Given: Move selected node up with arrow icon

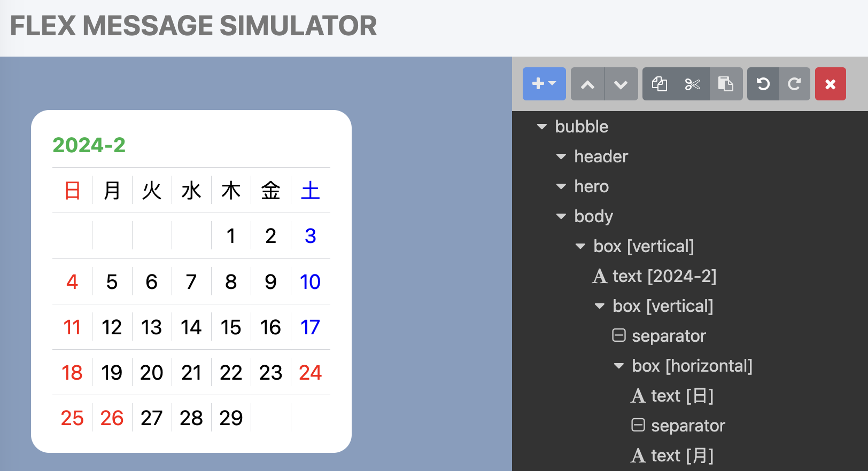Looking at the screenshot, I should [x=587, y=84].
